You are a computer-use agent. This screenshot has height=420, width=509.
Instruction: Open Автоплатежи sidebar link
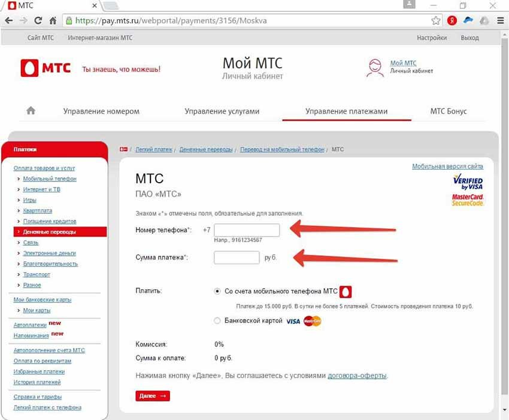click(30, 325)
